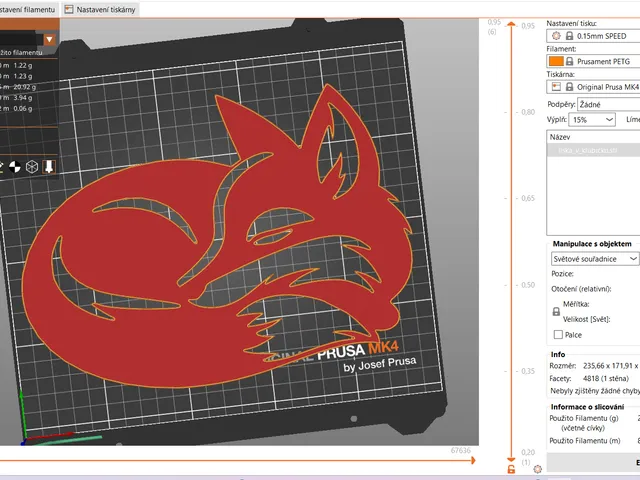Open the Prusament PETG filament dropdown
The height and width of the screenshot is (480, 640).
pyautogui.click(x=593, y=61)
